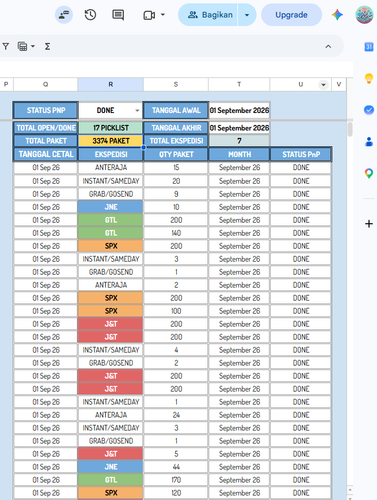Open the account profile avatar
Image resolution: width=377 pixels, height=500 pixels.
click(x=364, y=15)
